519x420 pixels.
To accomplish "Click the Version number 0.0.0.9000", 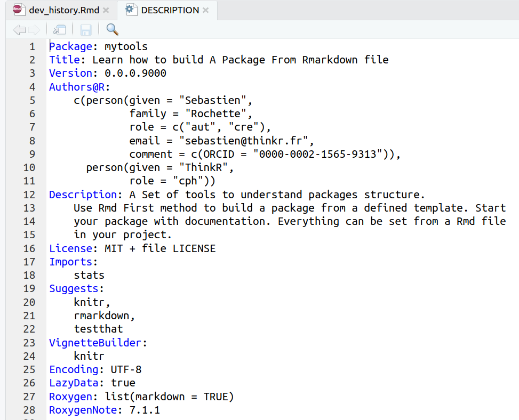I will click(135, 73).
